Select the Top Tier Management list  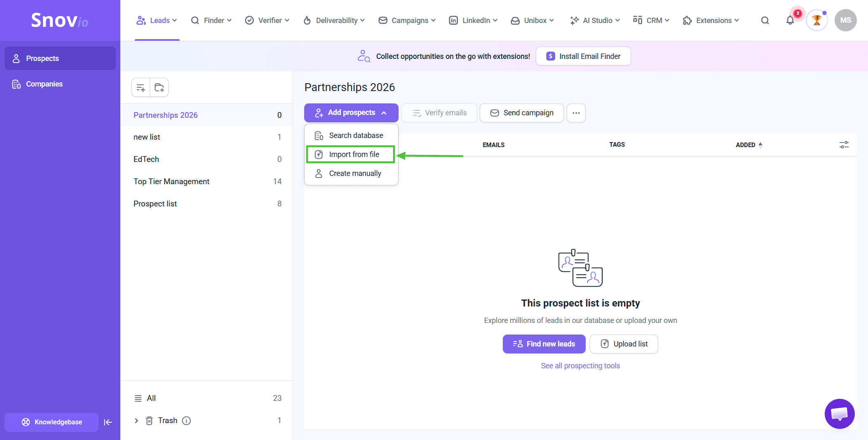click(x=171, y=182)
